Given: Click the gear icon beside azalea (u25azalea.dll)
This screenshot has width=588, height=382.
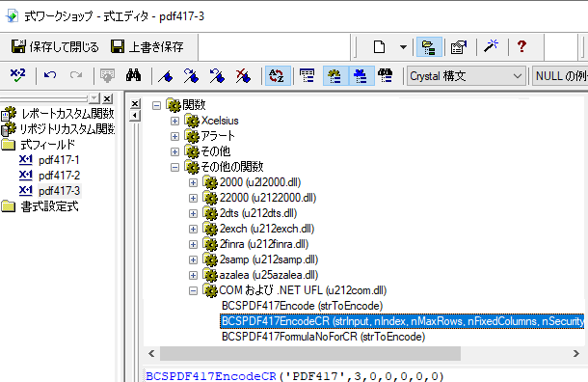Looking at the screenshot, I should tap(210, 275).
